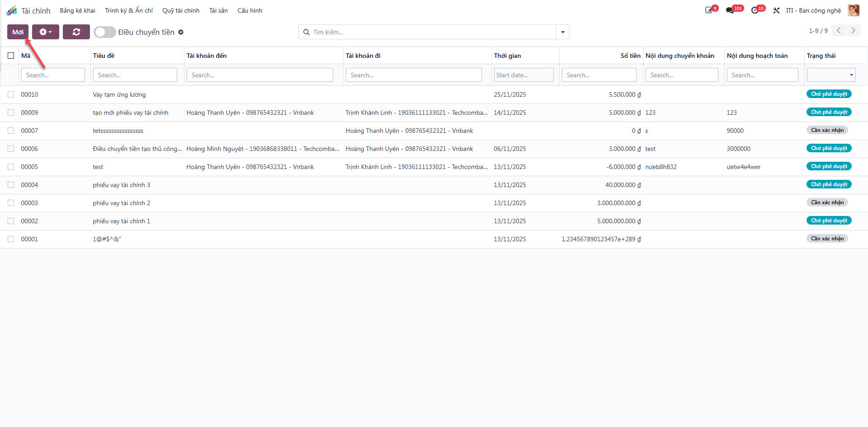Open the Cấu hình menu

click(250, 10)
